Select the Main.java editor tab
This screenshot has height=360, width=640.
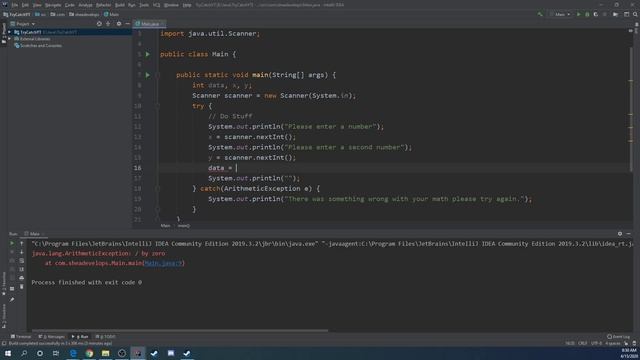[148, 24]
